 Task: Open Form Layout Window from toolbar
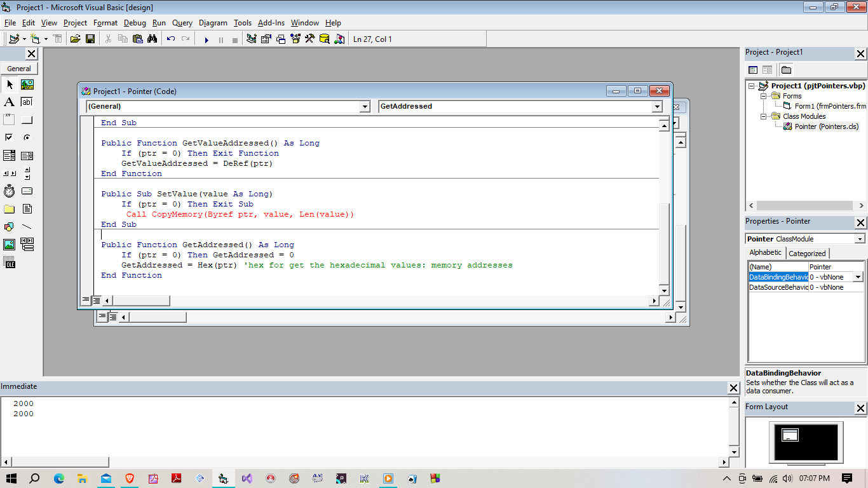click(x=281, y=39)
